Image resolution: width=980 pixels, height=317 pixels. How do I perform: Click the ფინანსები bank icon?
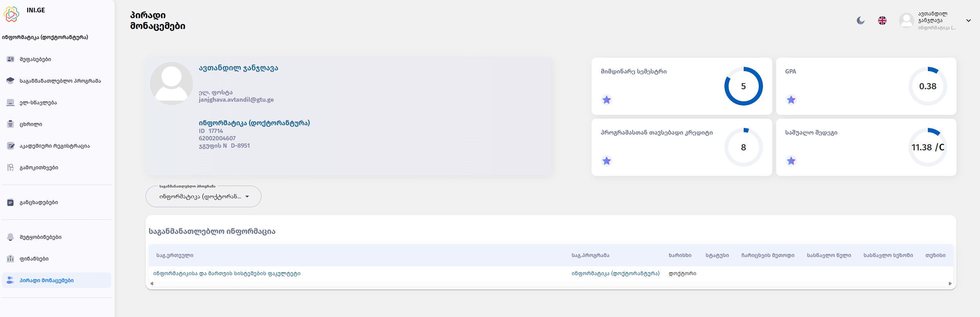(10, 259)
